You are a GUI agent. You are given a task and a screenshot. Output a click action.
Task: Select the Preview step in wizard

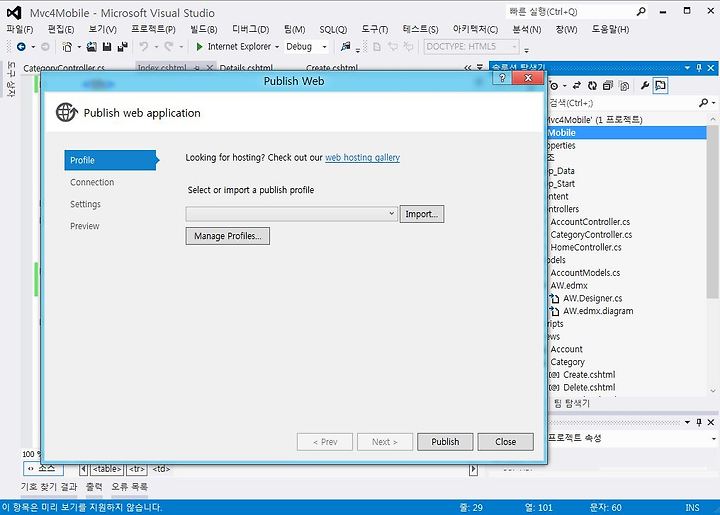point(85,226)
